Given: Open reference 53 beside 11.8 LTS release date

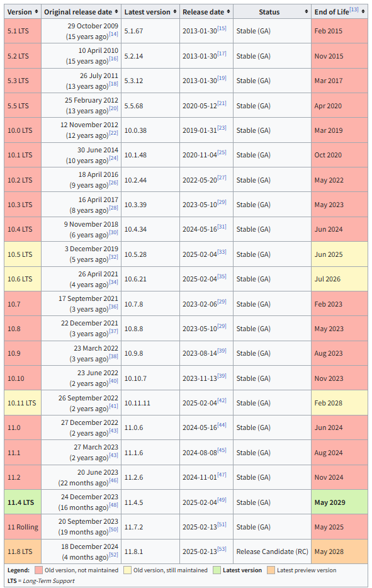Looking at the screenshot, I should tap(222, 549).
